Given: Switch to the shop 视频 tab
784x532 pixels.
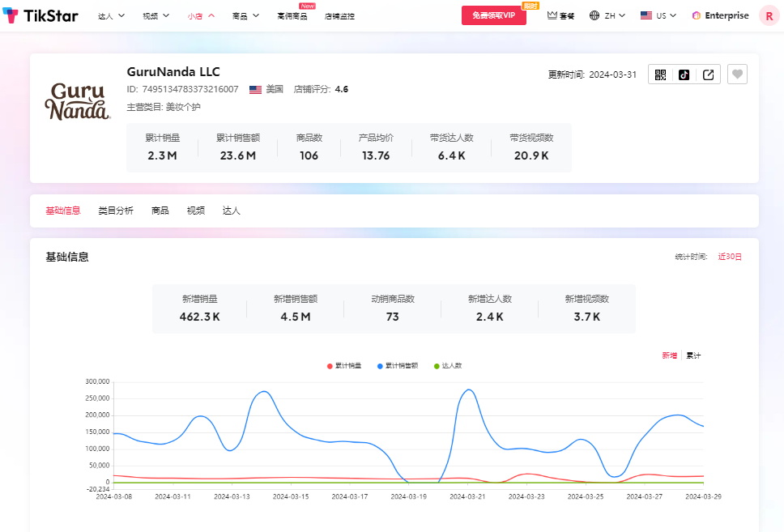Looking at the screenshot, I should coord(195,211).
